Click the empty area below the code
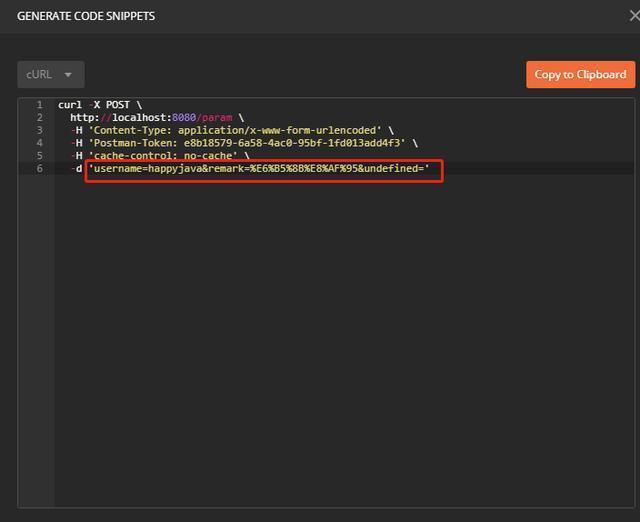This screenshot has width=640, height=522. [340, 350]
